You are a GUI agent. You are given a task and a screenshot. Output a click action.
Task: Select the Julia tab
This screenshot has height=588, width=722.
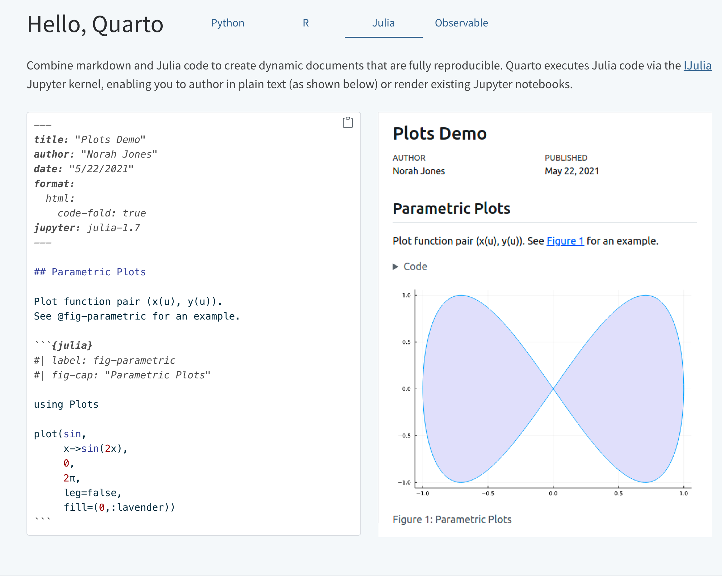click(x=383, y=23)
